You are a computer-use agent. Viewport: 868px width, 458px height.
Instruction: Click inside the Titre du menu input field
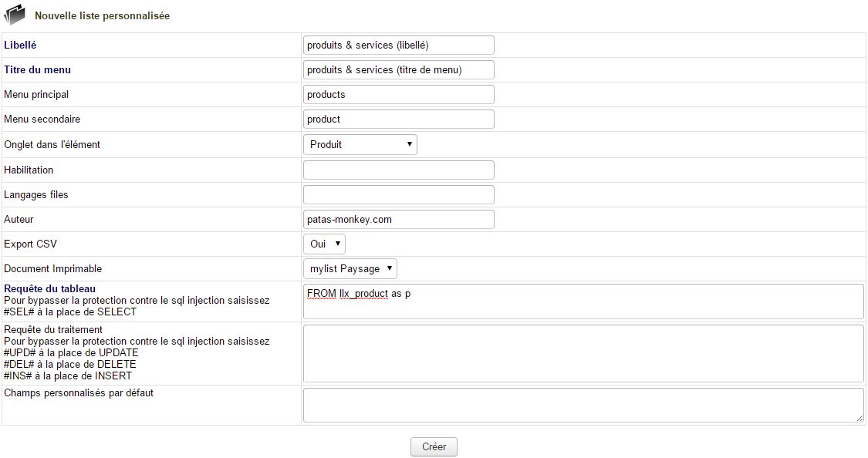(398, 69)
